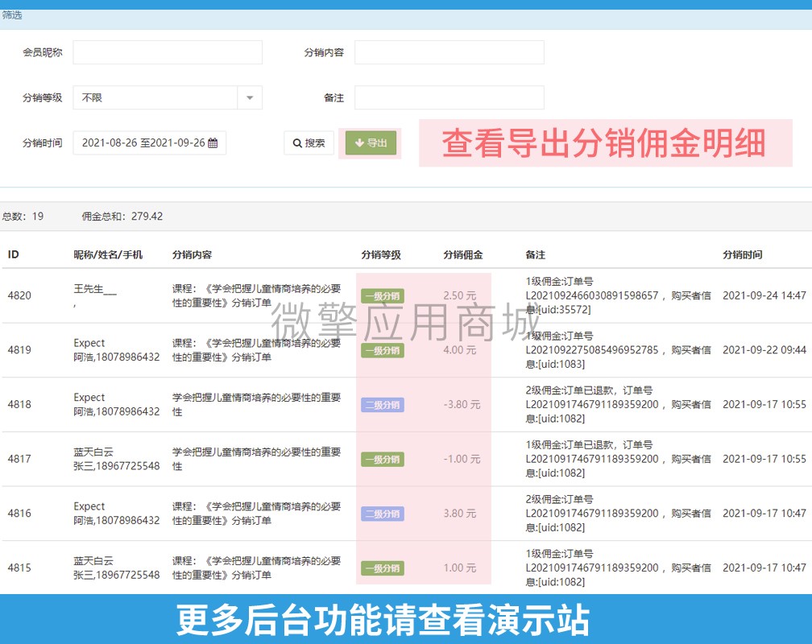Click the ID column header
Screen dimensions: 812x644
[14, 254]
